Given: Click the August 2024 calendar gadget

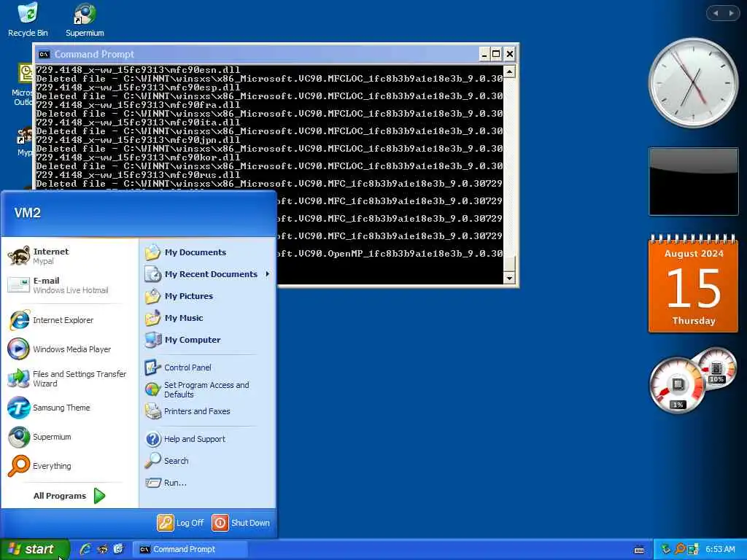Looking at the screenshot, I should pos(693,284).
